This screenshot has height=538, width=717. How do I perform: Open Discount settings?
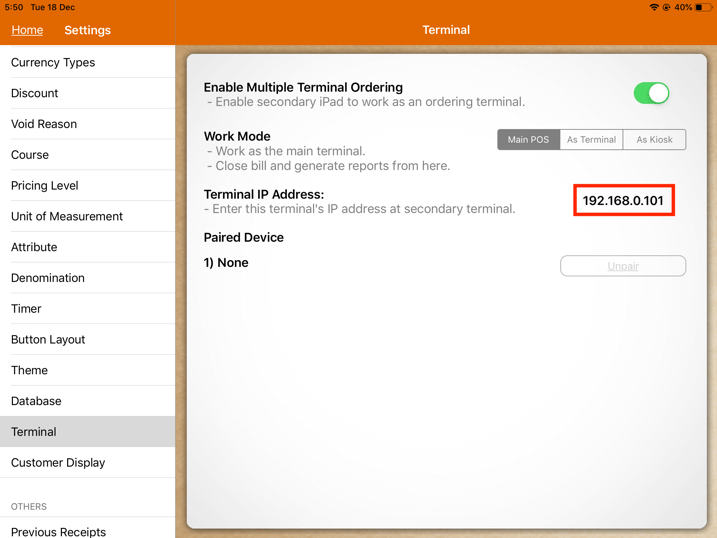(x=87, y=93)
